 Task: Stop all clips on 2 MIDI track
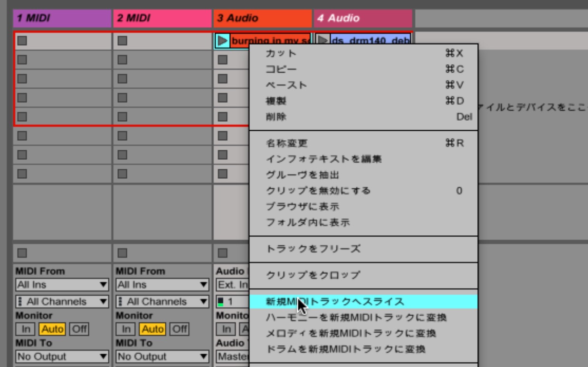click(123, 252)
